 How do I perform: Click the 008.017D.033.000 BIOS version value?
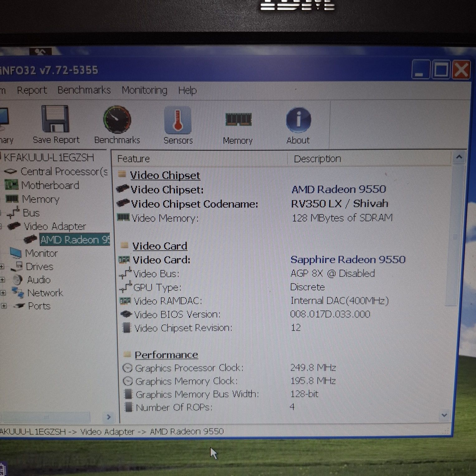click(x=330, y=314)
